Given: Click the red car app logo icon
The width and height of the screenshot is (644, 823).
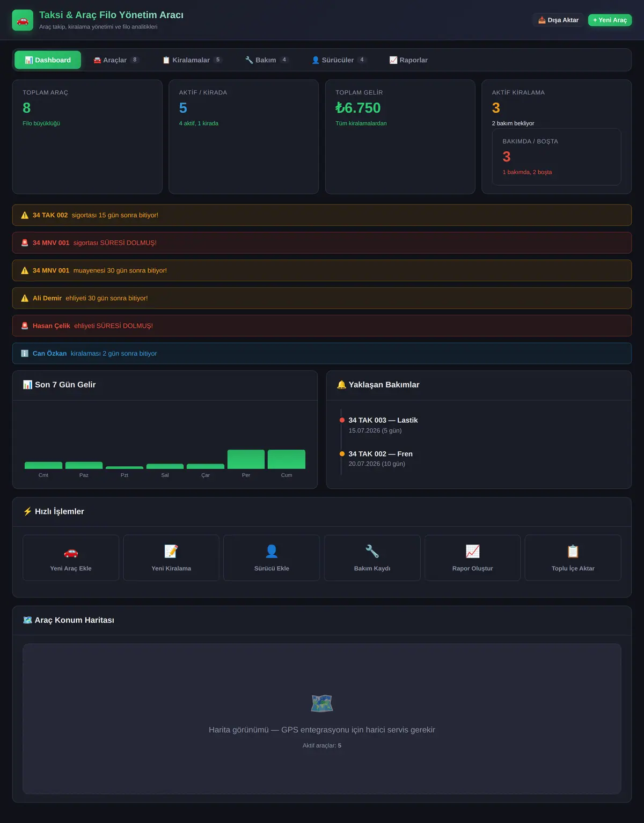Looking at the screenshot, I should click(x=23, y=20).
